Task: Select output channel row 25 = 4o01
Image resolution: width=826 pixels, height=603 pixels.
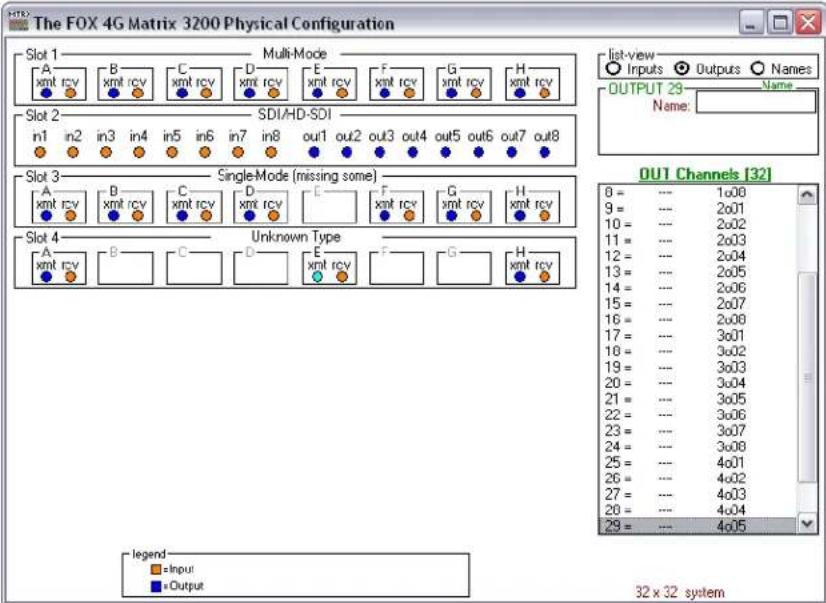Action: 699,462
